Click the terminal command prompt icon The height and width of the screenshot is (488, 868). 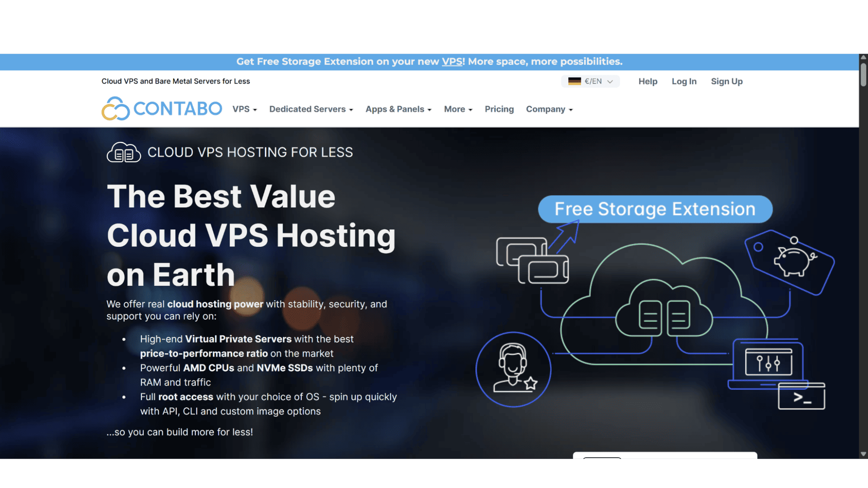802,396
